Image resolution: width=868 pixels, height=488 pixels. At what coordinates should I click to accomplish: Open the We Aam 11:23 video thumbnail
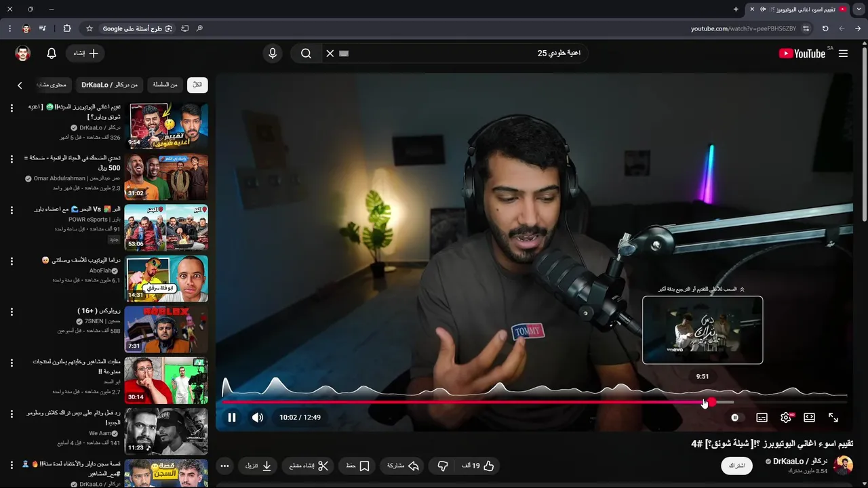(166, 430)
